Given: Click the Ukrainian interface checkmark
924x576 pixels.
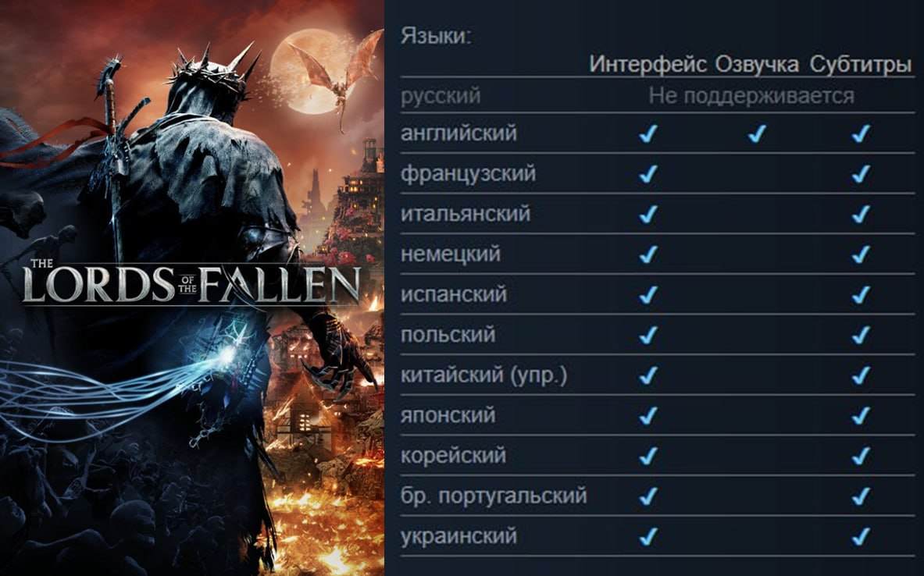Looking at the screenshot, I should pyautogui.click(x=648, y=536).
